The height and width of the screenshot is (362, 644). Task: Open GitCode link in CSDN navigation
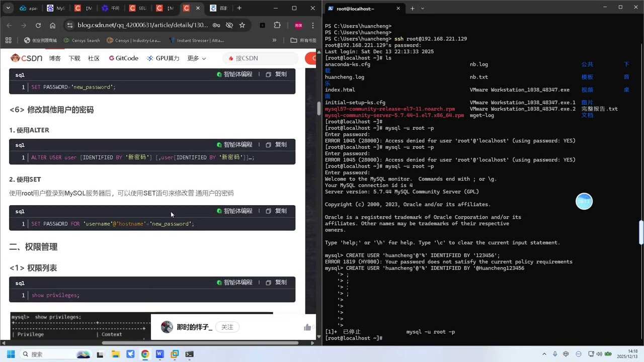click(123, 58)
